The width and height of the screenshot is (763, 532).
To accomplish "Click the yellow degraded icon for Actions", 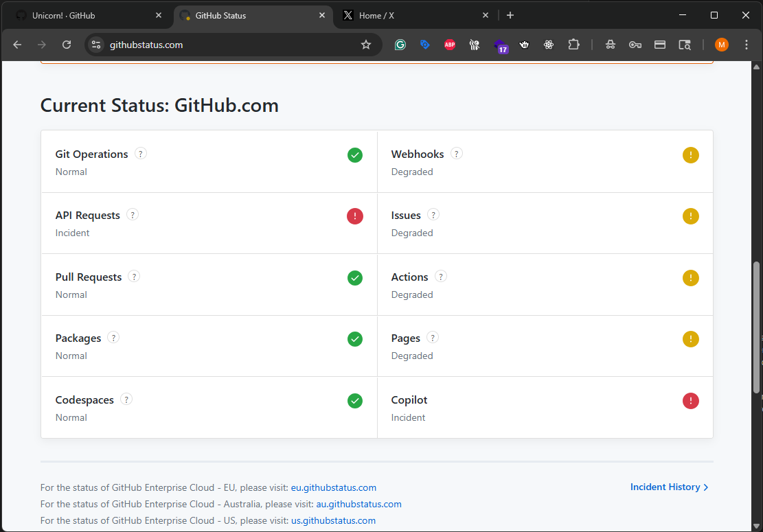I will 690,278.
